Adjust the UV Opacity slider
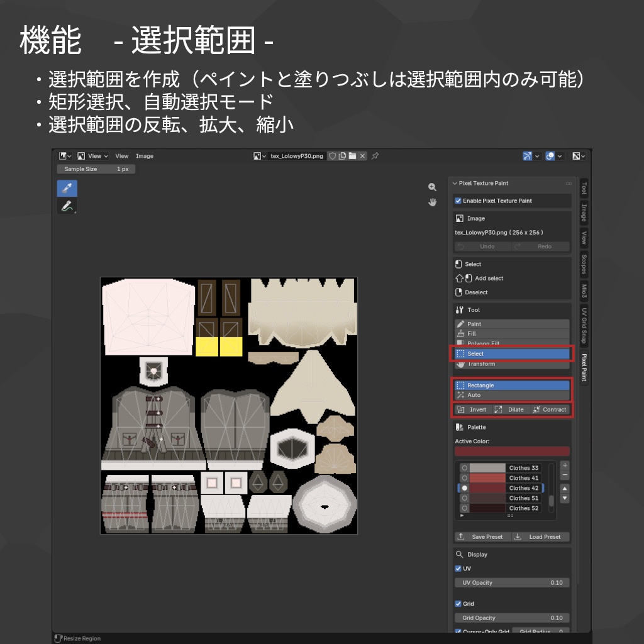This screenshot has width=644, height=644. pyautogui.click(x=512, y=582)
